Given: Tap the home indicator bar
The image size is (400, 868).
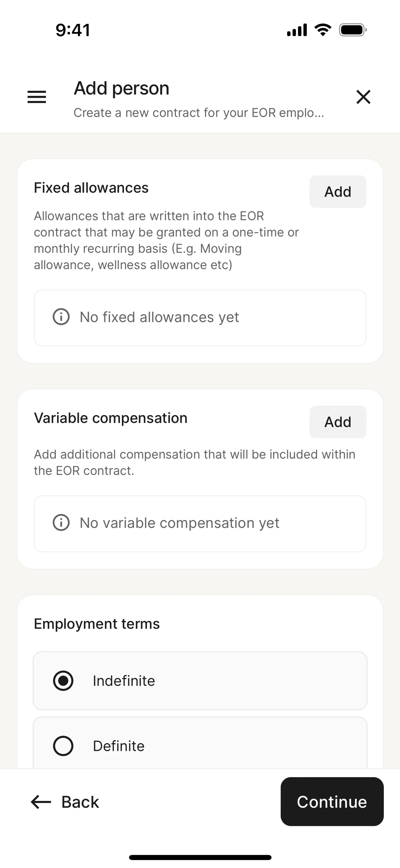Looking at the screenshot, I should click(200, 857).
